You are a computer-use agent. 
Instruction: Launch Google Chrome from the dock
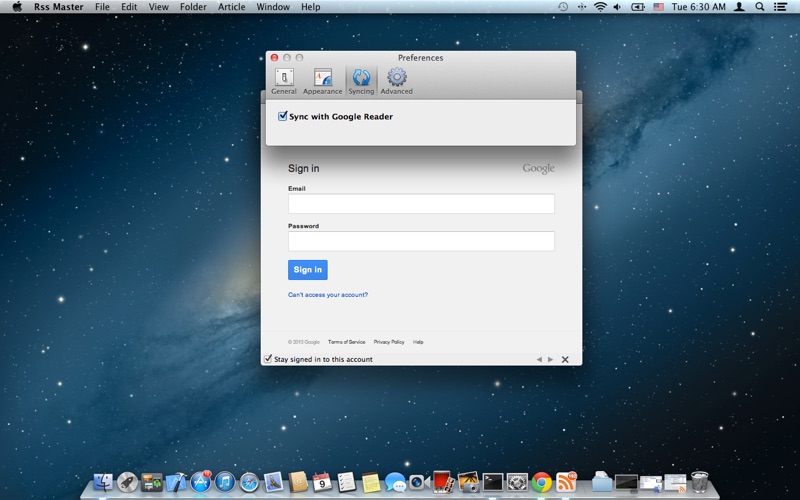coord(541,482)
